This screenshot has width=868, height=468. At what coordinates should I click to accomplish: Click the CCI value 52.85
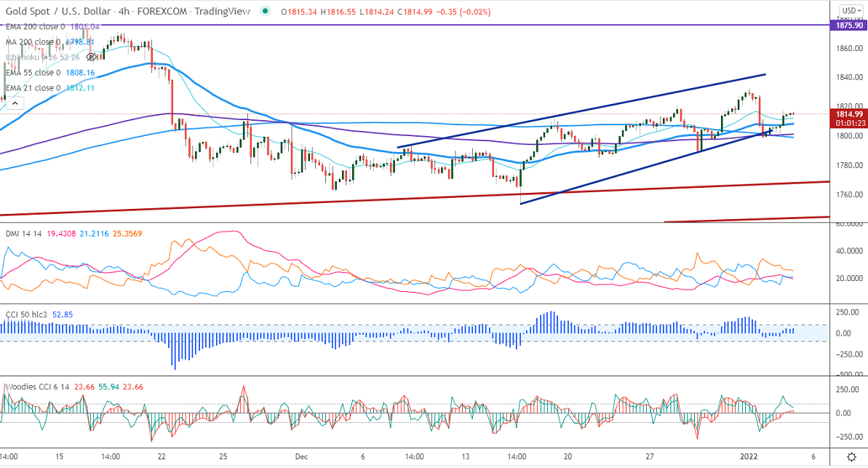point(63,314)
